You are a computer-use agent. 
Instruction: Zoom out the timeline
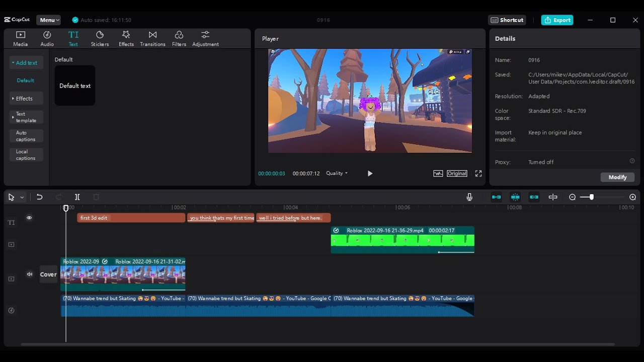point(572,197)
